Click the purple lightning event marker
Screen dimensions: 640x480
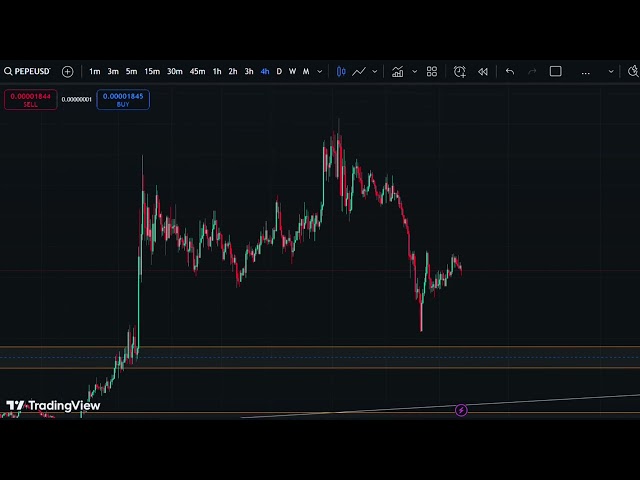tap(461, 410)
